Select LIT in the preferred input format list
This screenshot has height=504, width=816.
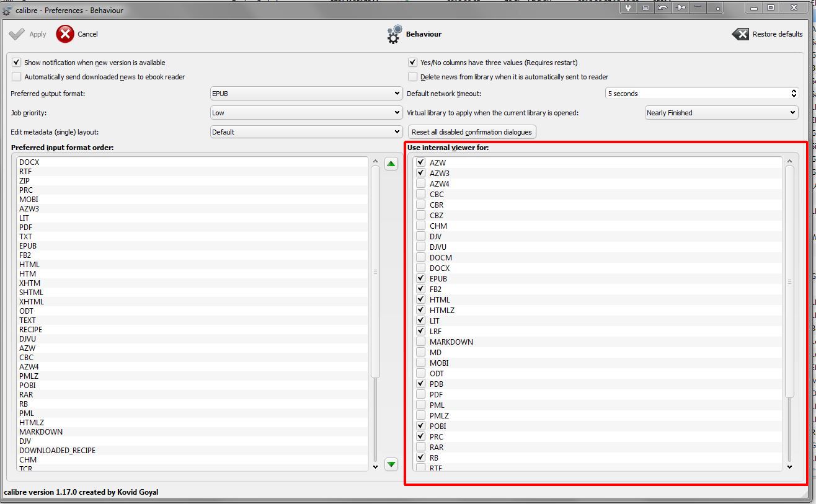tap(192, 218)
